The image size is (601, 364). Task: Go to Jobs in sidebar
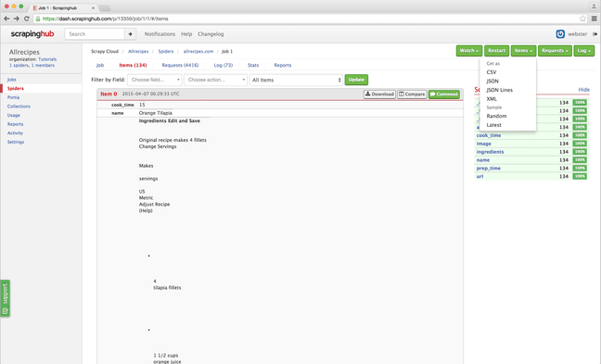pyautogui.click(x=11, y=80)
